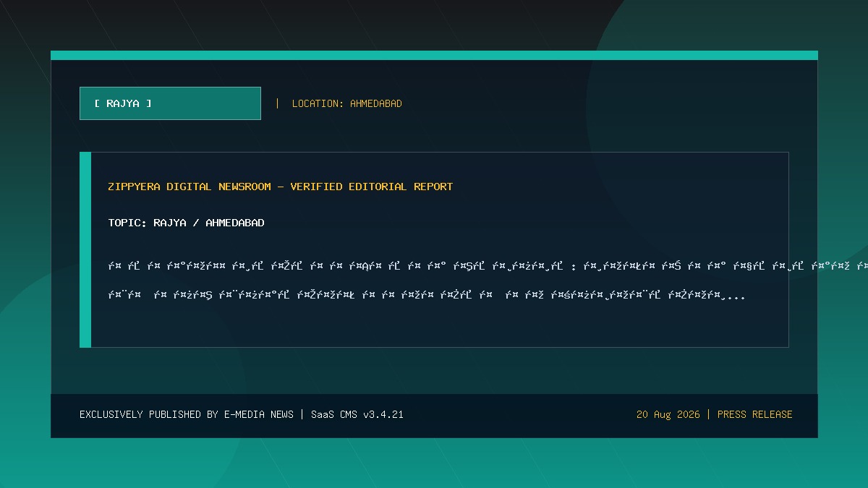This screenshot has width=868, height=488.
Task: Click the RAJYA category badge
Action: tap(170, 103)
